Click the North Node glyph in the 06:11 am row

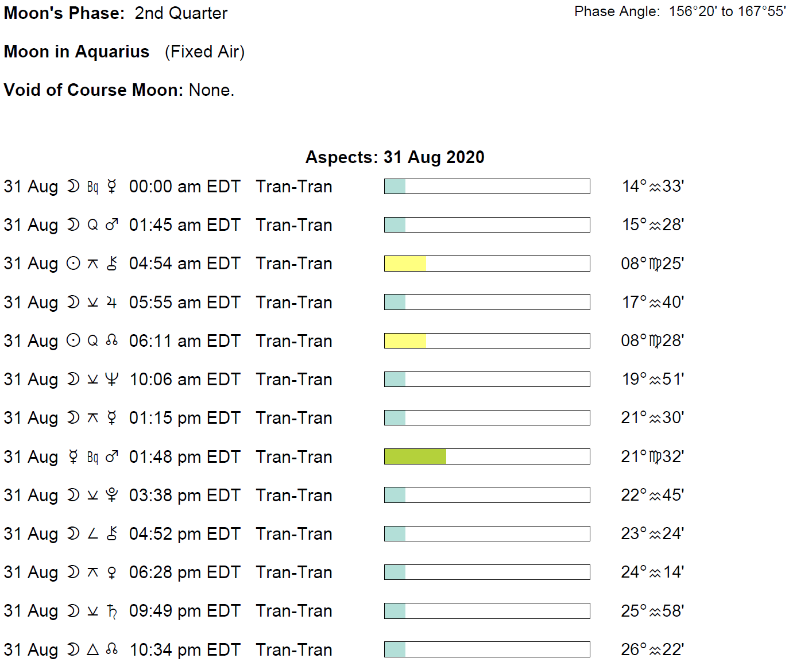pyautogui.click(x=112, y=340)
